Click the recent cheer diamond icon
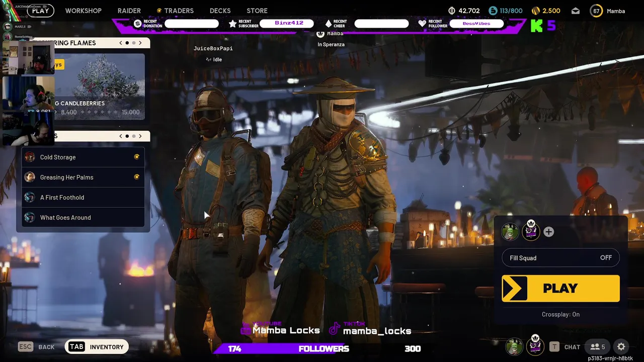 pyautogui.click(x=328, y=24)
